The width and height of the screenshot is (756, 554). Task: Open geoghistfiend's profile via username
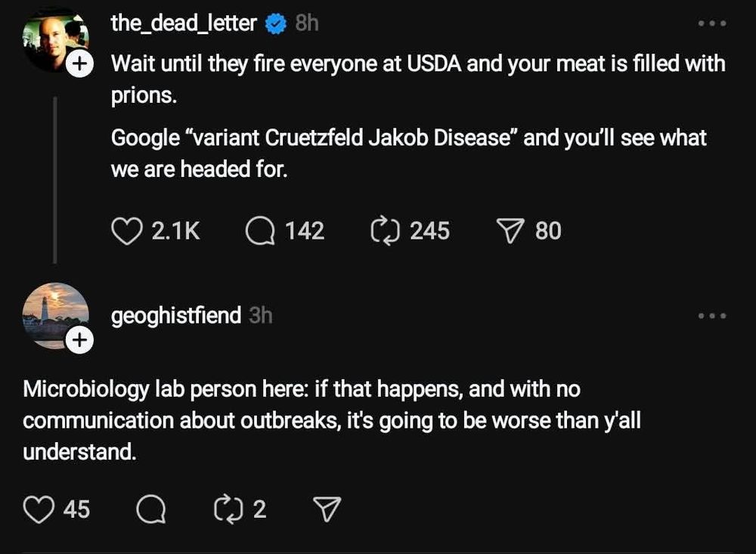point(176,315)
